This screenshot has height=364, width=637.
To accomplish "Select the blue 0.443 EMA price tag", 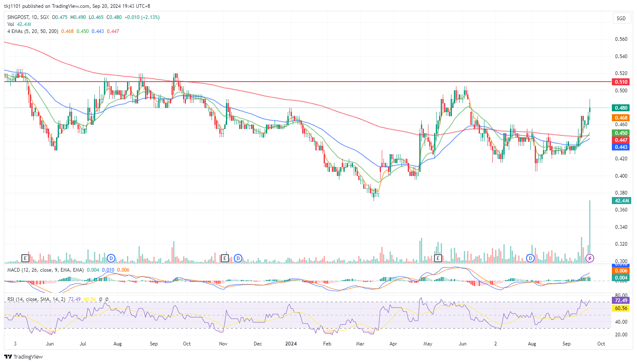I will pyautogui.click(x=621, y=147).
